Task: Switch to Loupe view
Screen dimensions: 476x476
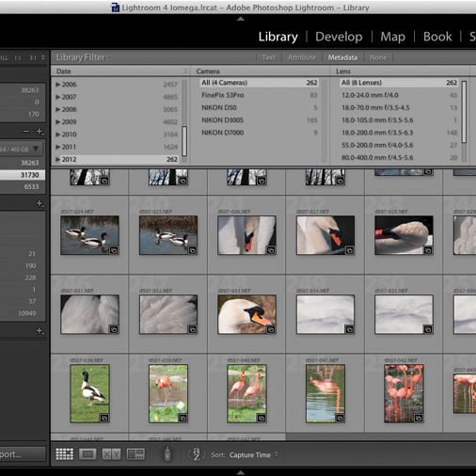Action: pyautogui.click(x=87, y=454)
